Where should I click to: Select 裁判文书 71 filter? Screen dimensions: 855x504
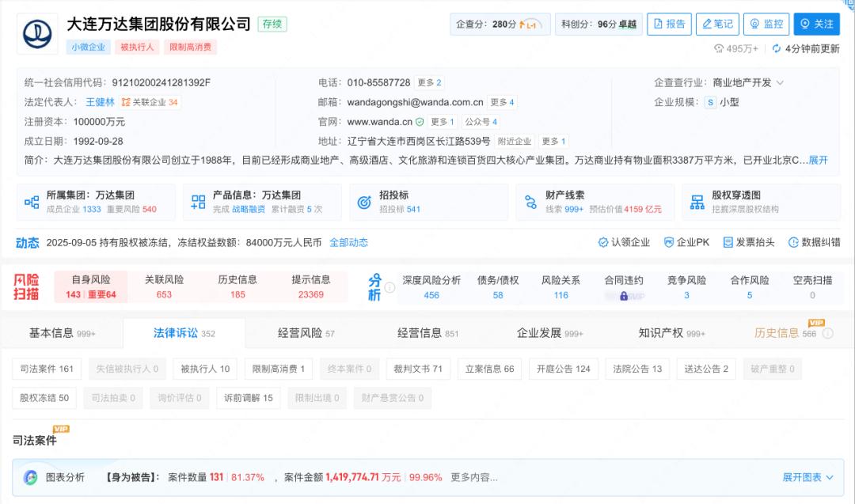pos(418,369)
